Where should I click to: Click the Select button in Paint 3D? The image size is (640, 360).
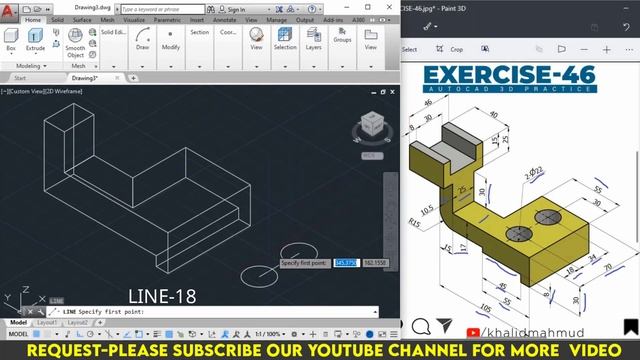pos(409,49)
